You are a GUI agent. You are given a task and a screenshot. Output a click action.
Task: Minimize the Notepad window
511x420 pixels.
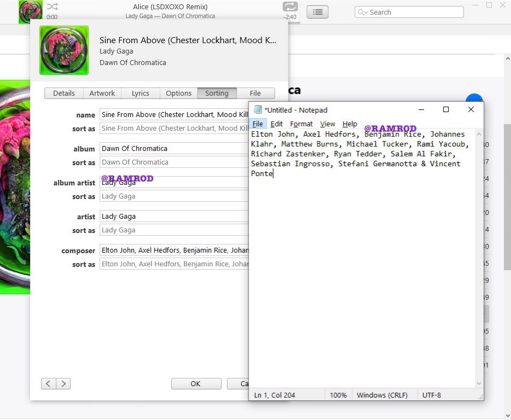pos(421,109)
